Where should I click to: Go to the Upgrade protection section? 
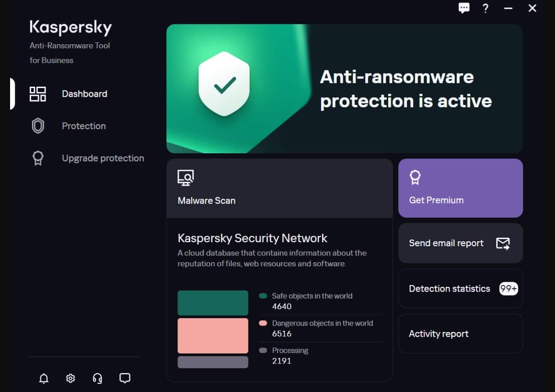click(x=103, y=158)
